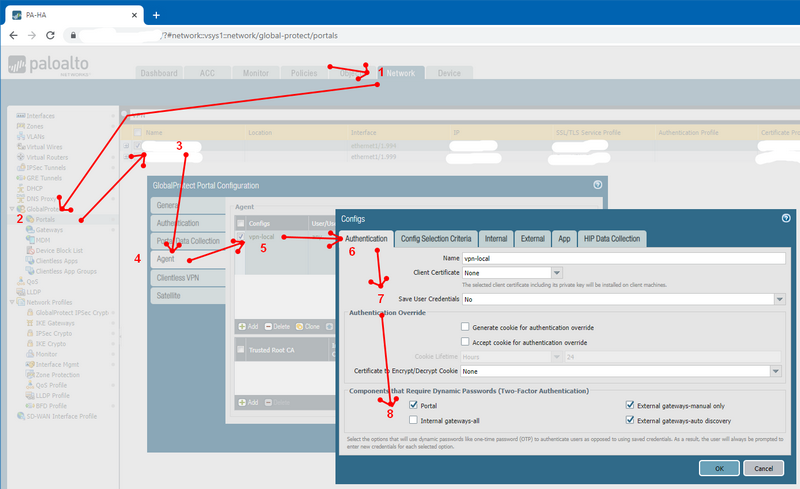Open the Cookie Lifetime Hours dropdown
Screen dimensions: 800x489
point(557,357)
